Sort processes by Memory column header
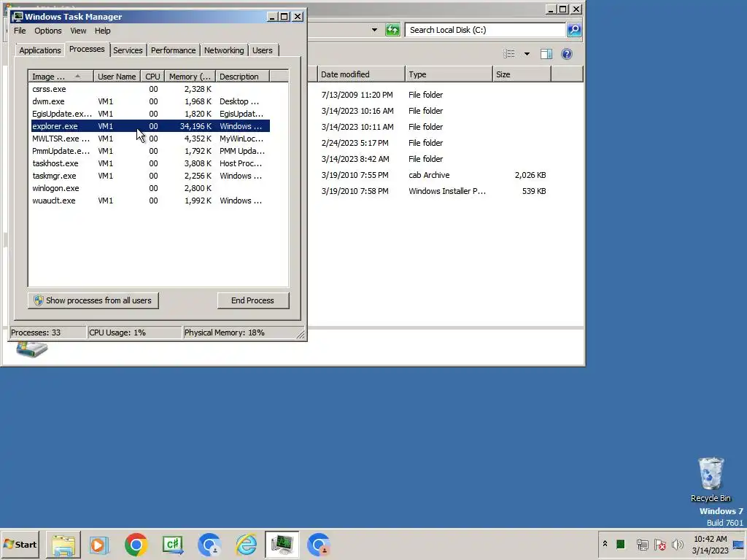The height and width of the screenshot is (560, 747). click(x=190, y=77)
